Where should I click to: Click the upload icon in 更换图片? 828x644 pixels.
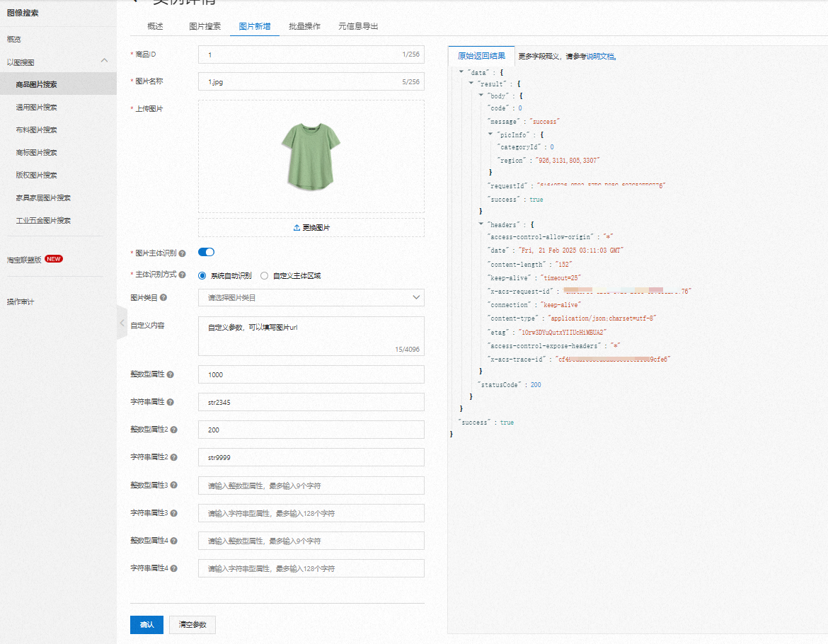tap(297, 227)
